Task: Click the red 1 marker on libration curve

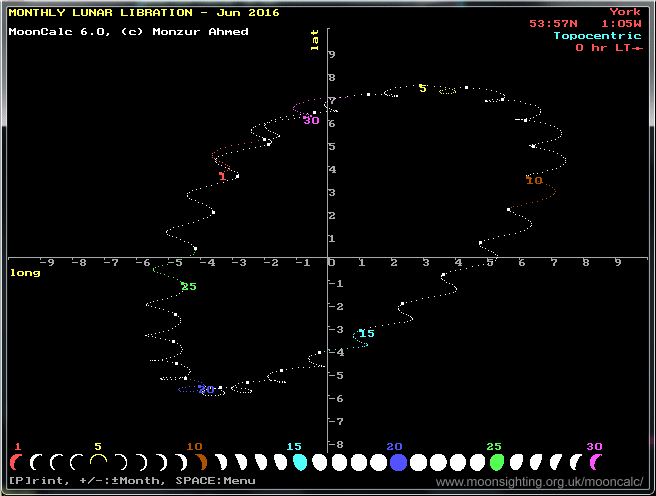Action: click(222, 177)
